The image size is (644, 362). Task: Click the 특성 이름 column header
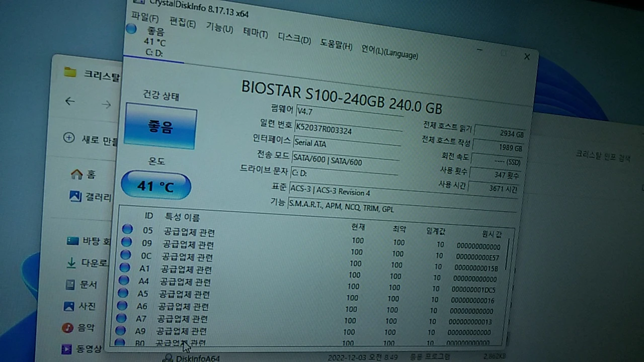pyautogui.click(x=183, y=217)
